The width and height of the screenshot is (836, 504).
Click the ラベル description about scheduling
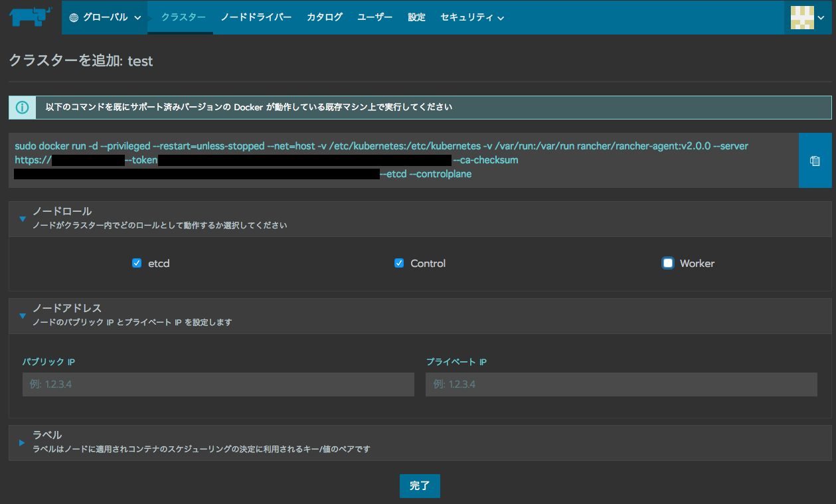point(201,449)
